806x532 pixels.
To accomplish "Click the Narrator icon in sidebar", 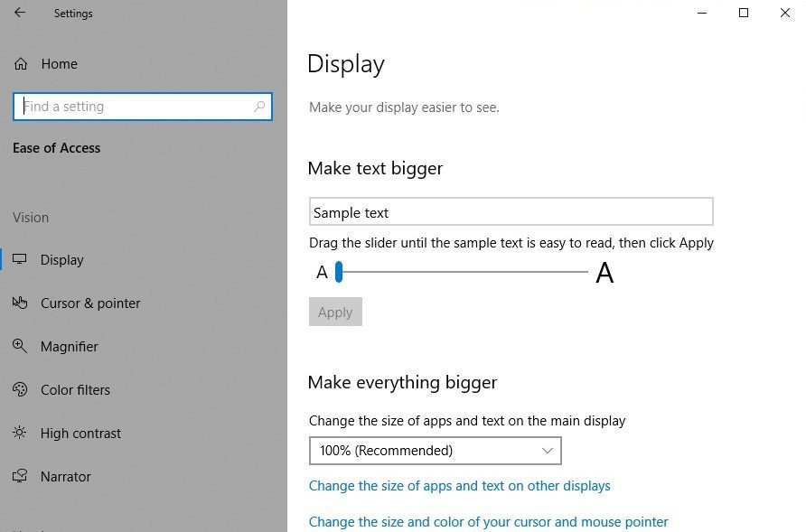I will (20, 476).
